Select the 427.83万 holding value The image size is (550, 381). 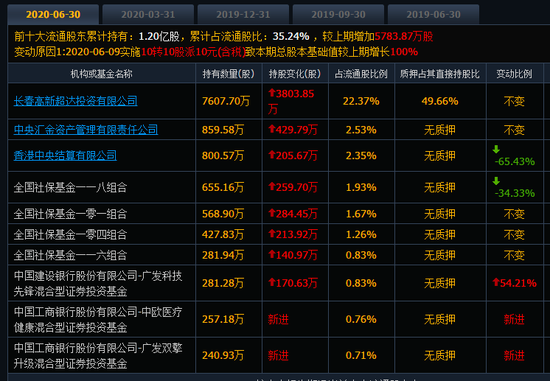(x=223, y=234)
